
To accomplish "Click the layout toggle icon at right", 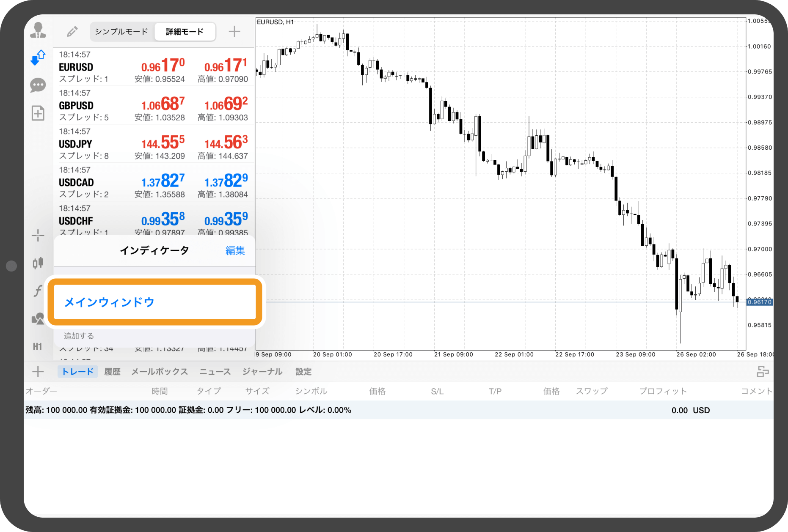I will pos(763,372).
